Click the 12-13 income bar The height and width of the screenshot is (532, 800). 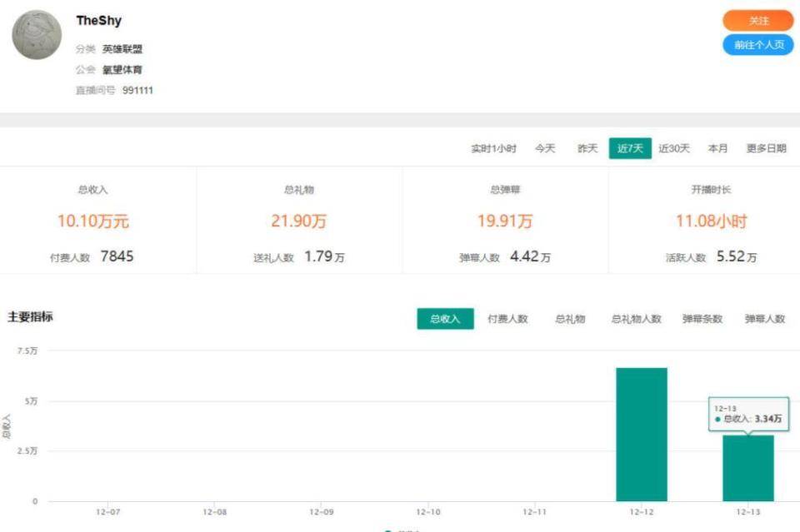[747, 470]
